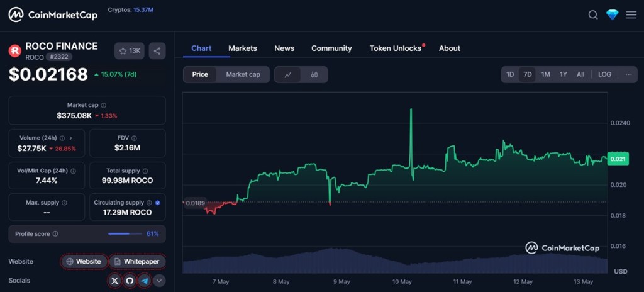Switch chart to Market cap view
The image size is (644, 292).
243,74
